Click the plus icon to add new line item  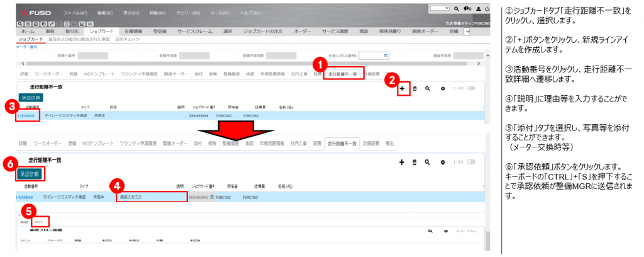[x=402, y=89]
